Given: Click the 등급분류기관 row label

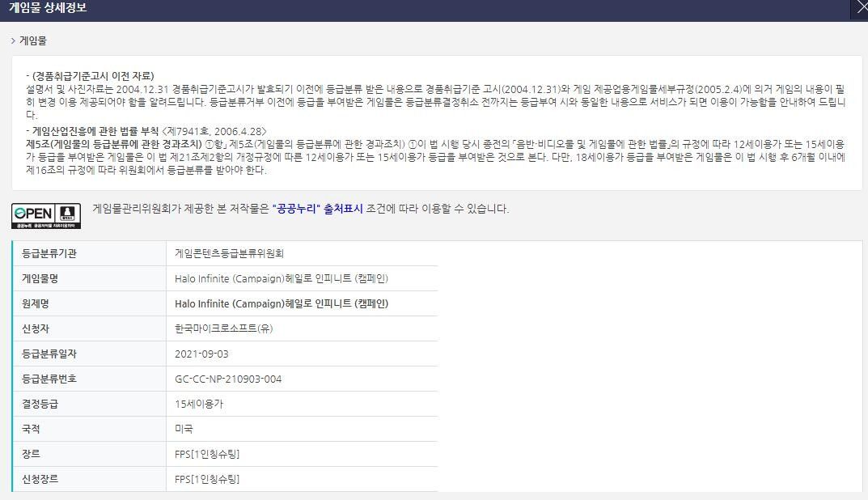Looking at the screenshot, I should point(49,253).
